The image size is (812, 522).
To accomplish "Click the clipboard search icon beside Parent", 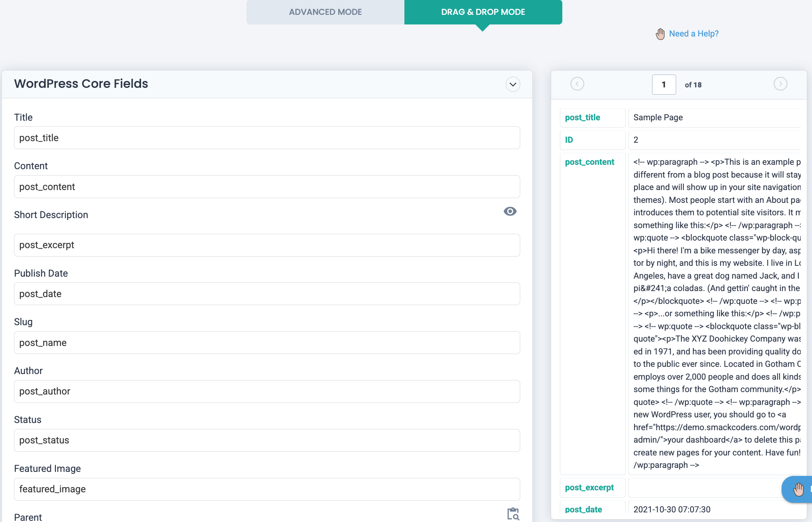I will pyautogui.click(x=513, y=514).
